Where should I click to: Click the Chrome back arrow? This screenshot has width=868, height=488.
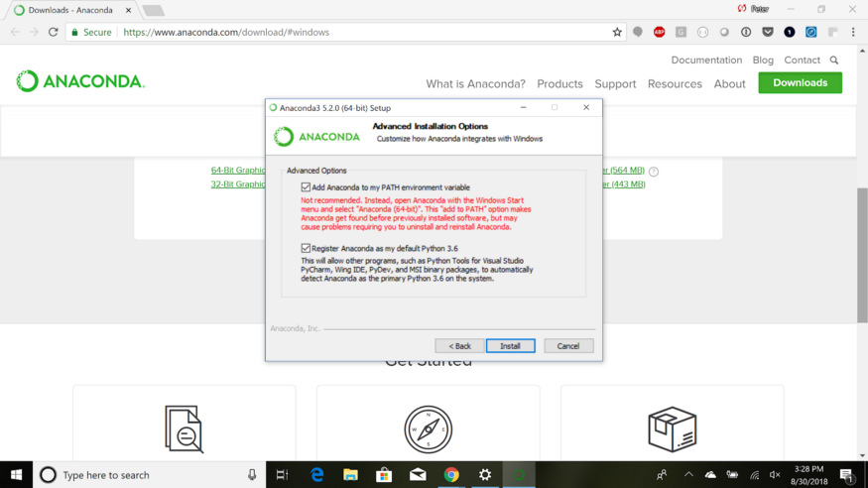[x=15, y=32]
